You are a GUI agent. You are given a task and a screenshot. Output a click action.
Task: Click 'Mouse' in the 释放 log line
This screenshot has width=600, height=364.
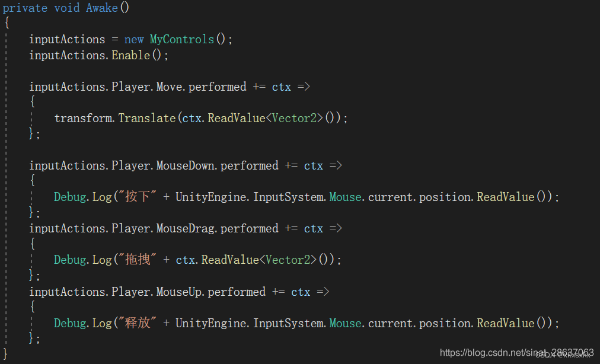click(x=345, y=324)
